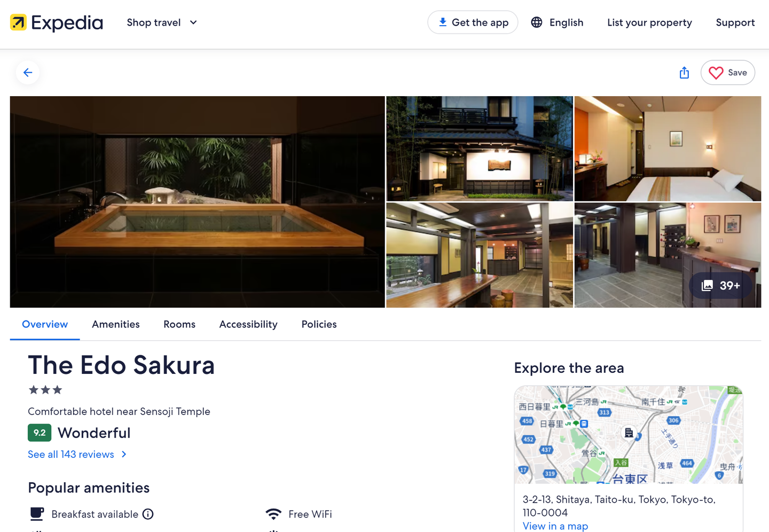The height and width of the screenshot is (532, 769).
Task: Select the Rooms tab
Action: (x=179, y=324)
